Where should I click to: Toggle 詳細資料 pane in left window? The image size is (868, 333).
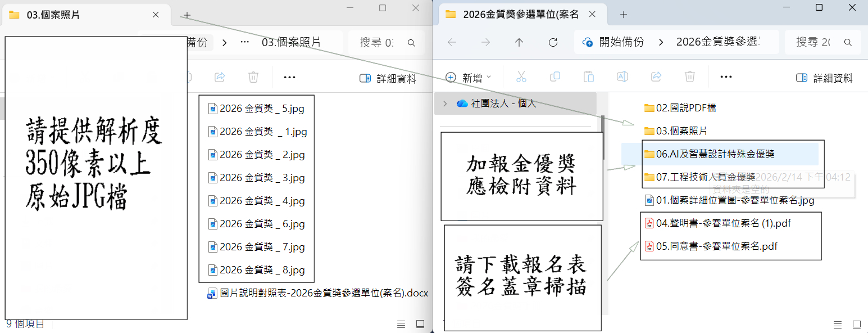coord(388,78)
